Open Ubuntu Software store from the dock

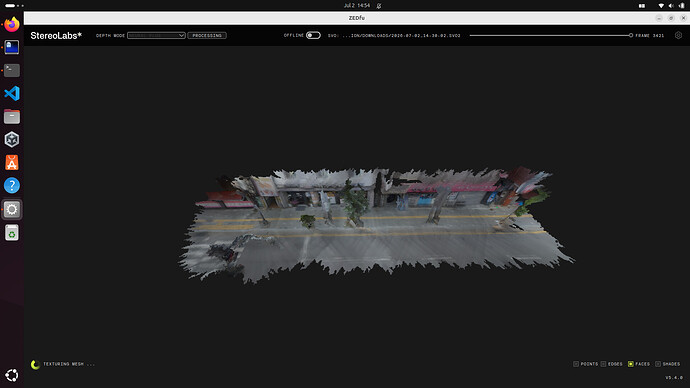[x=12, y=163]
